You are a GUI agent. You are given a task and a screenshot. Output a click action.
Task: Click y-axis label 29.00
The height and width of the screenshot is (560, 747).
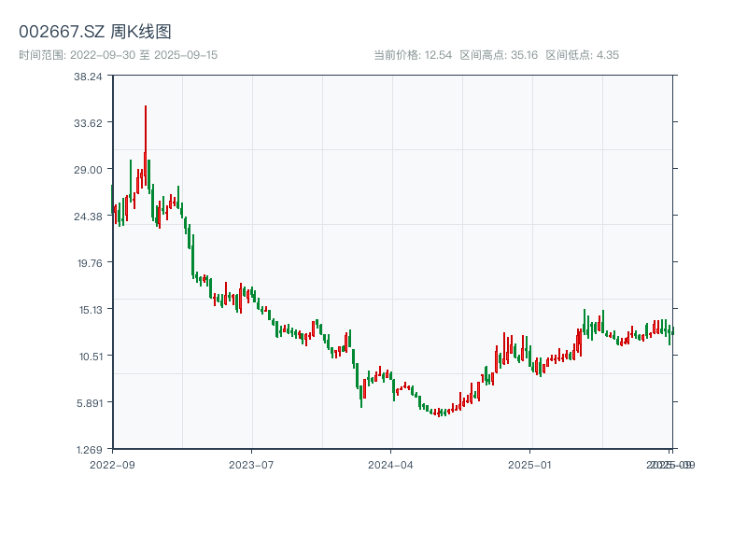88,170
